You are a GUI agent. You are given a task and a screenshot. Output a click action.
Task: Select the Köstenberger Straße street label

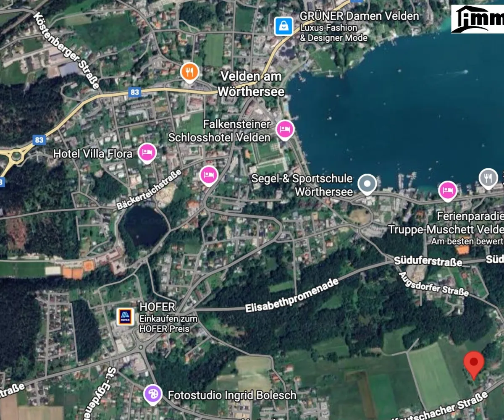(66, 51)
